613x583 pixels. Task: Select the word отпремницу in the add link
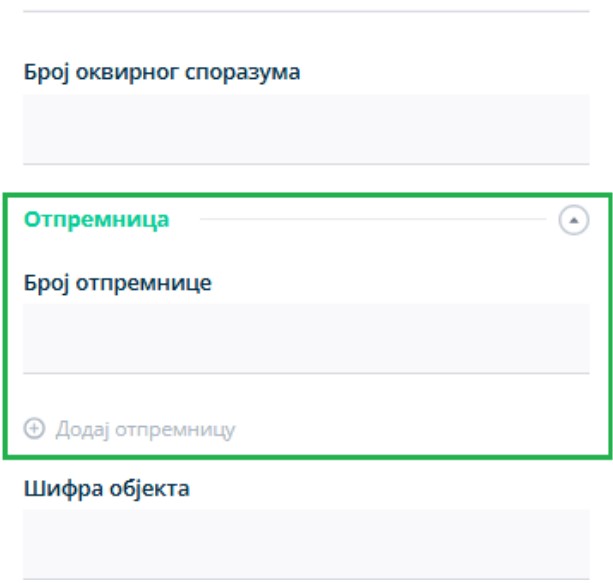(175, 430)
